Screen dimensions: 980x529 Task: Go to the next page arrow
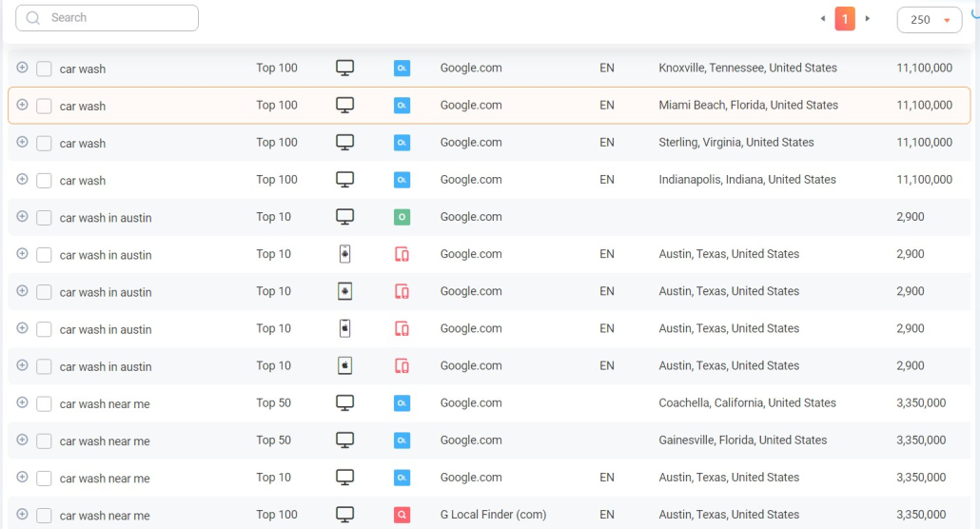(x=868, y=19)
